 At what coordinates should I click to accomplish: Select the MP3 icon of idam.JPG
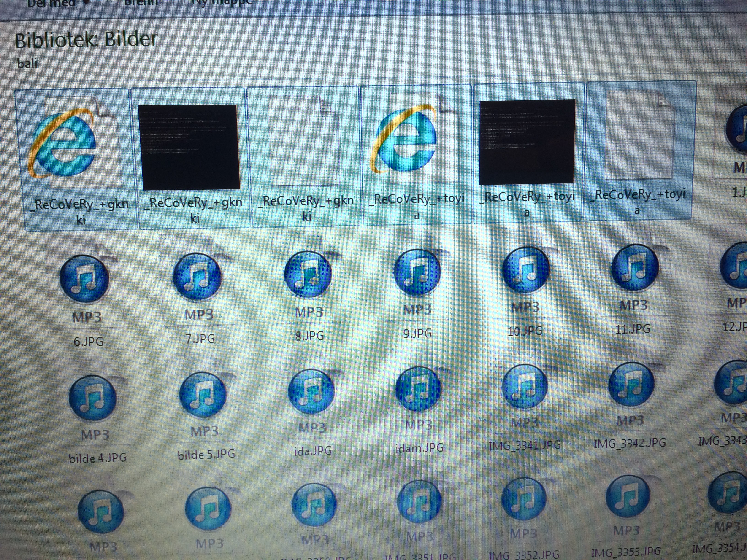tap(419, 393)
